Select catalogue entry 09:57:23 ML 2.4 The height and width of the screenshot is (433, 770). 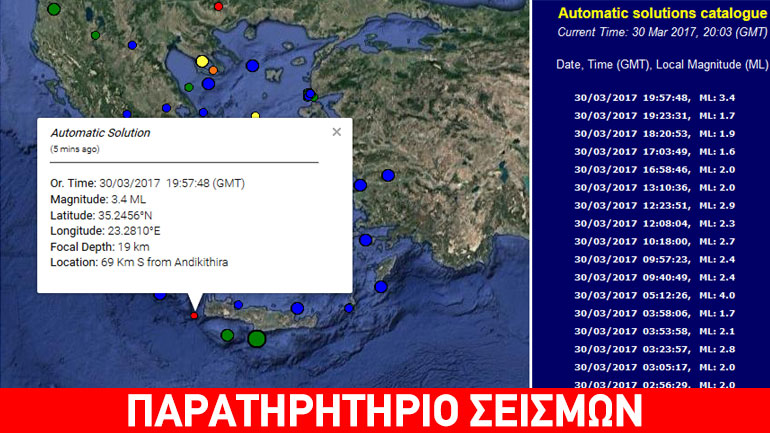(x=655, y=259)
